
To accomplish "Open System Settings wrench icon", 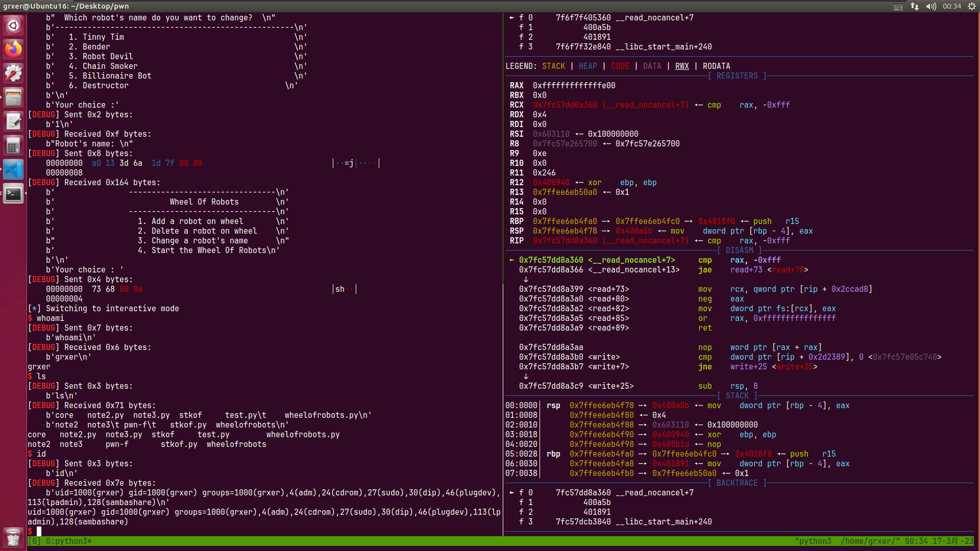I will click(13, 73).
